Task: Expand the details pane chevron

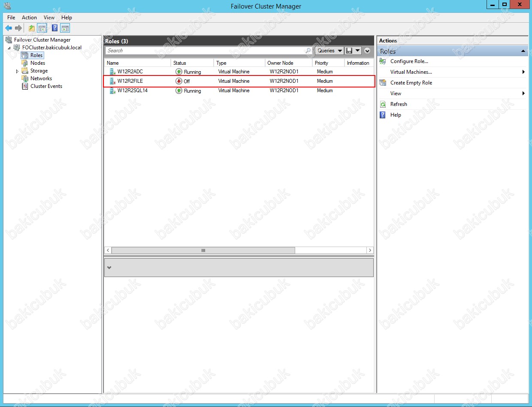Action: (109, 268)
